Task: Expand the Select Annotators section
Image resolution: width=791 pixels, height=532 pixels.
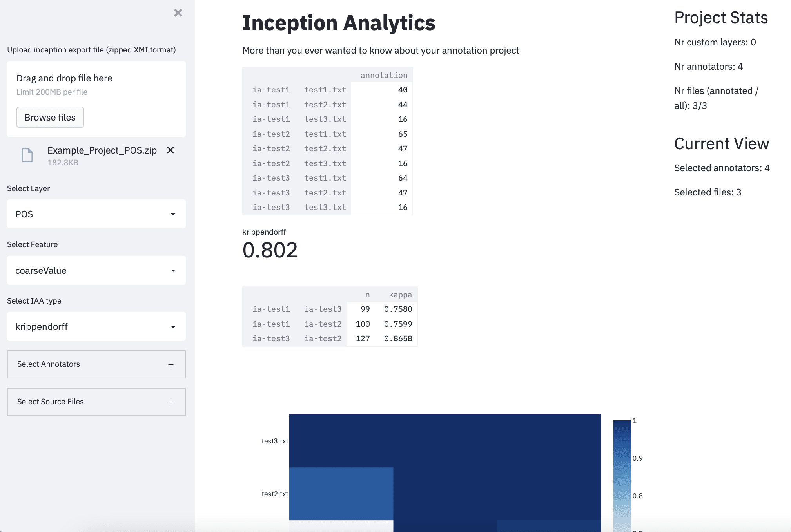Action: pyautogui.click(x=96, y=364)
